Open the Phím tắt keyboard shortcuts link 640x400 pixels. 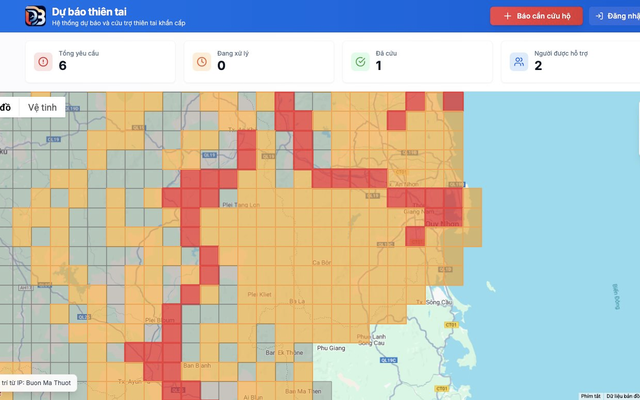point(590,395)
